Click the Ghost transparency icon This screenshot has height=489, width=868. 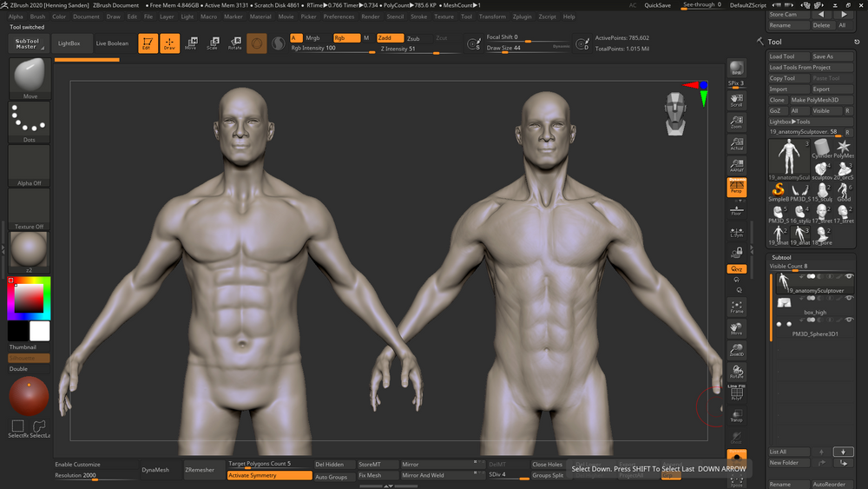tap(736, 438)
